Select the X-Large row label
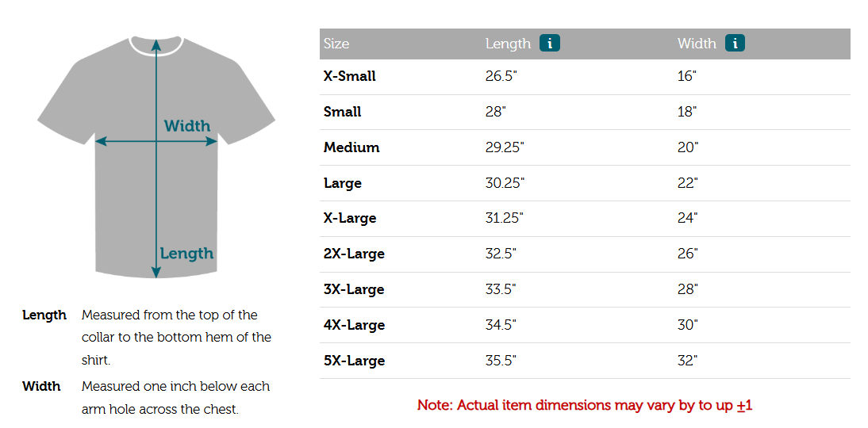This screenshot has height=428, width=868. click(350, 218)
